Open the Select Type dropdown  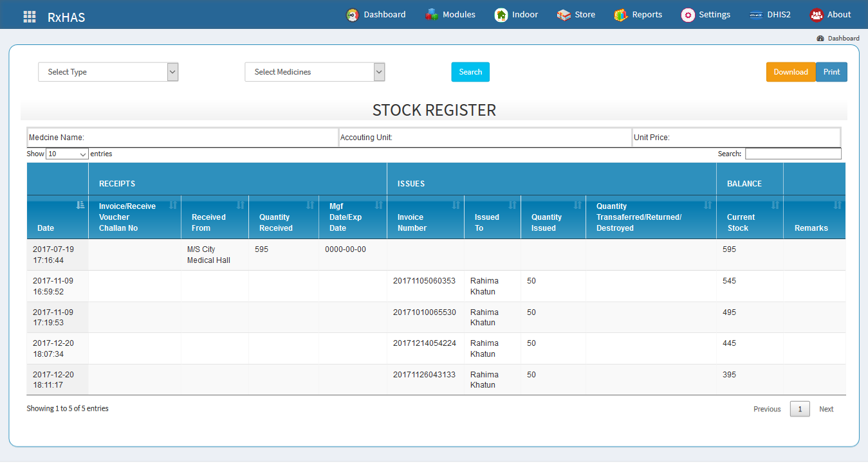pyautogui.click(x=108, y=72)
